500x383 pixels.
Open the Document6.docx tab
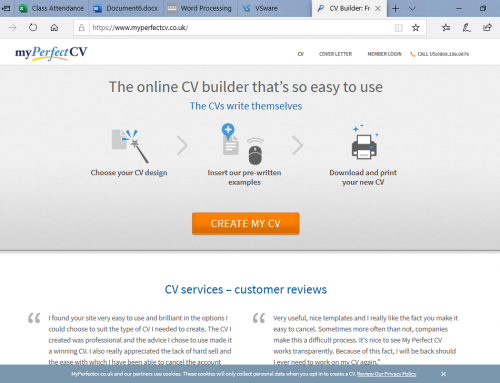[126, 8]
